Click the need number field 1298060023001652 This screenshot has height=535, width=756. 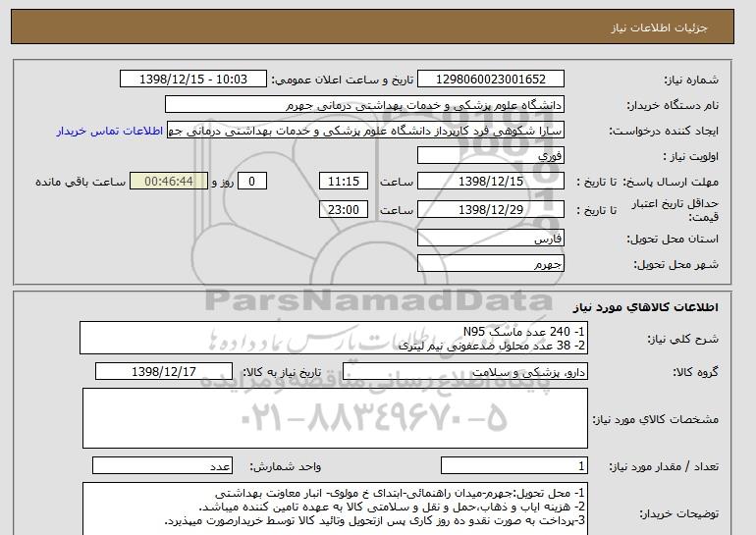point(491,80)
